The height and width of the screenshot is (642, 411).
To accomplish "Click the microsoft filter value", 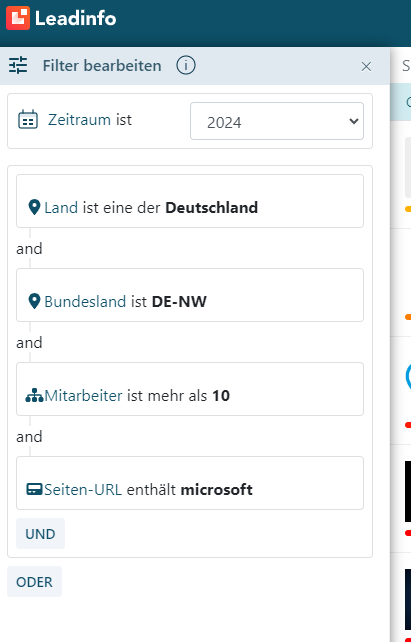I will [217, 490].
